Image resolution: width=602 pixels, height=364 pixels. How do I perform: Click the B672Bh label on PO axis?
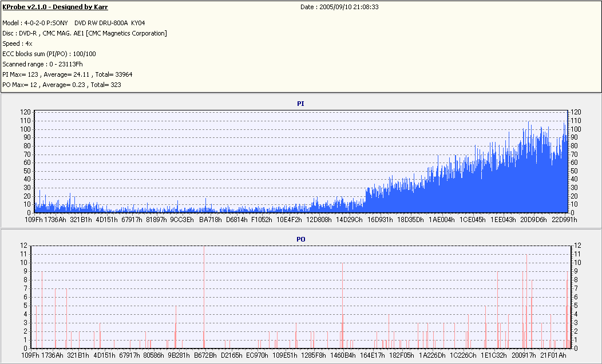tap(205, 355)
